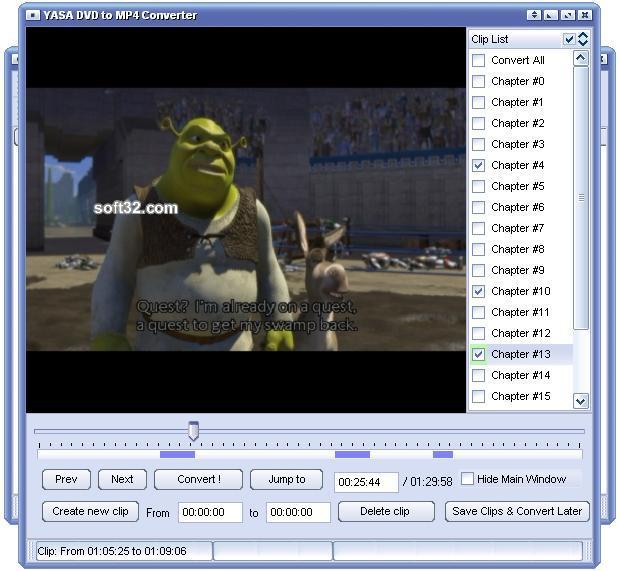Check the Chapter #9 checkbox
This screenshot has width=619, height=571.
(x=478, y=270)
